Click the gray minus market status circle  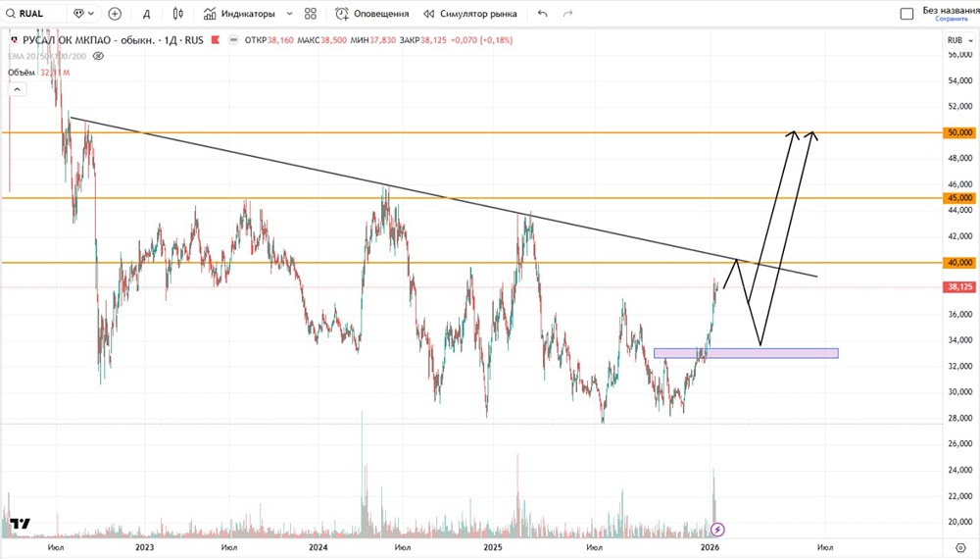(234, 40)
